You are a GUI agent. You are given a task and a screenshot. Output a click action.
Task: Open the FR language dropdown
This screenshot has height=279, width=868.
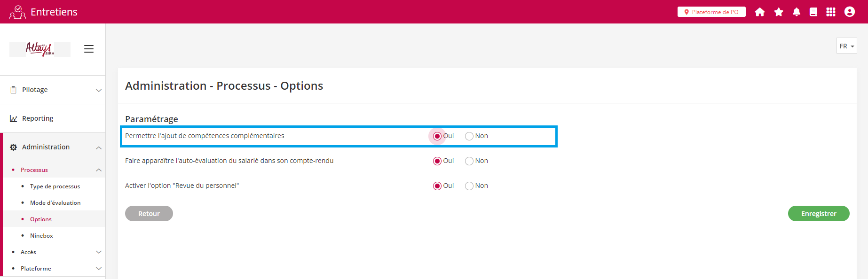846,46
